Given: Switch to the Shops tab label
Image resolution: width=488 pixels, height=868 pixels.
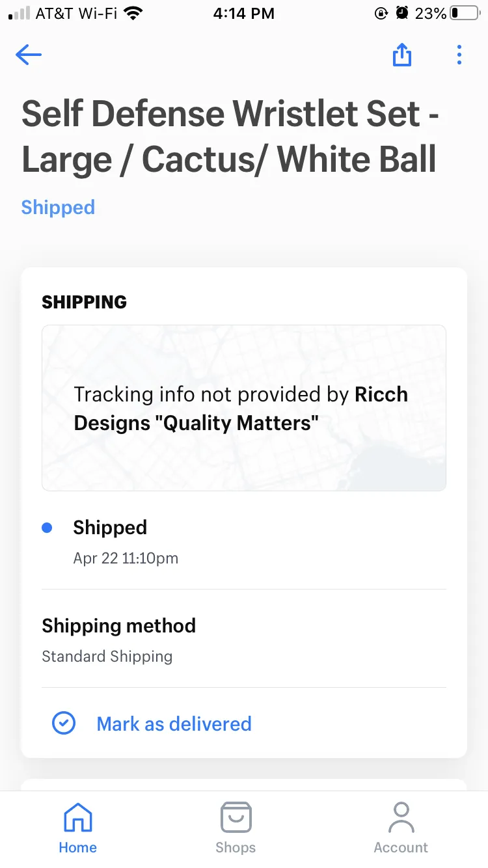Looking at the screenshot, I should point(236,847).
